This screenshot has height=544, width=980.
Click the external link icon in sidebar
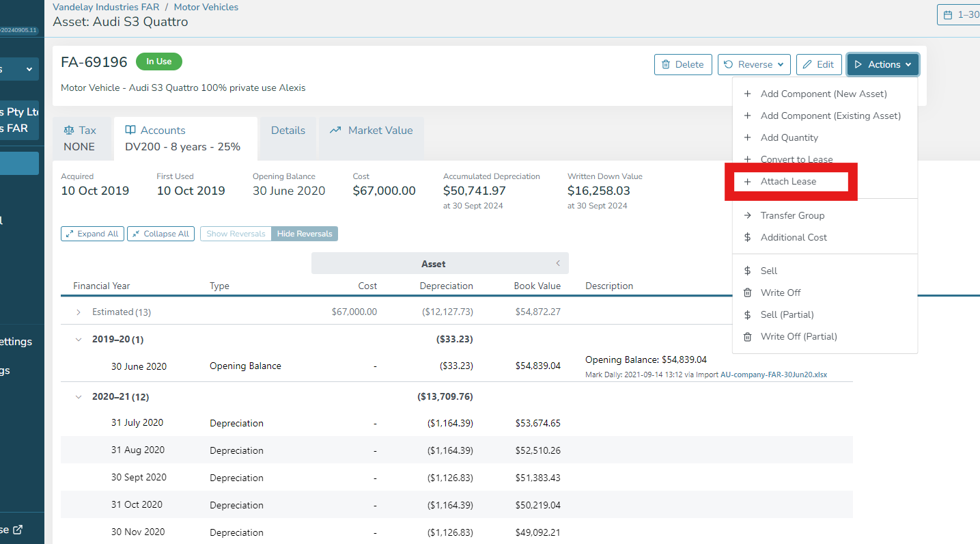tap(18, 529)
